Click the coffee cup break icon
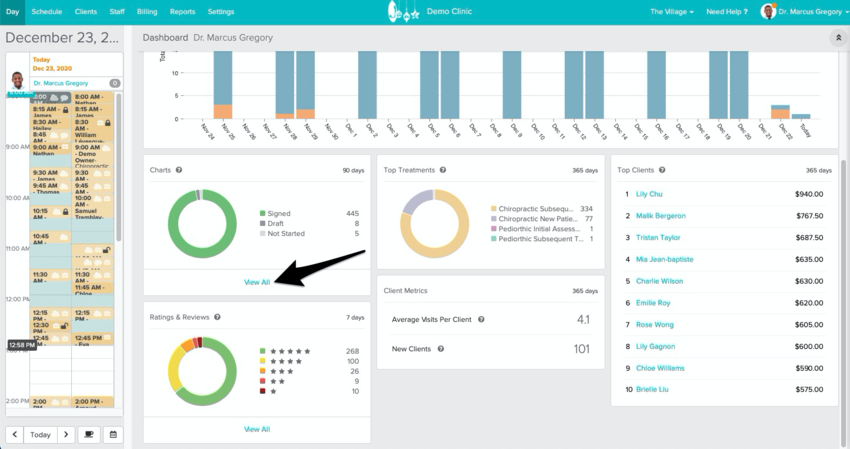 (88, 435)
